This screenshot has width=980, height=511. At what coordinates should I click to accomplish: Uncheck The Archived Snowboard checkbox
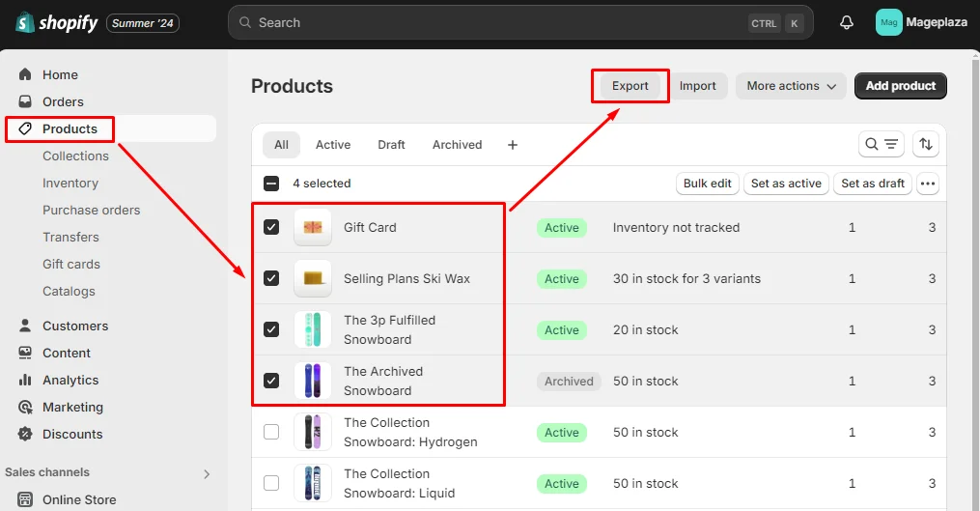click(271, 381)
